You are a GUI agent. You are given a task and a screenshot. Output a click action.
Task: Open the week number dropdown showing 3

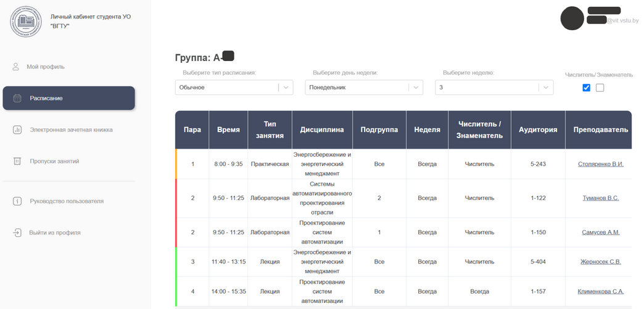[x=494, y=88]
